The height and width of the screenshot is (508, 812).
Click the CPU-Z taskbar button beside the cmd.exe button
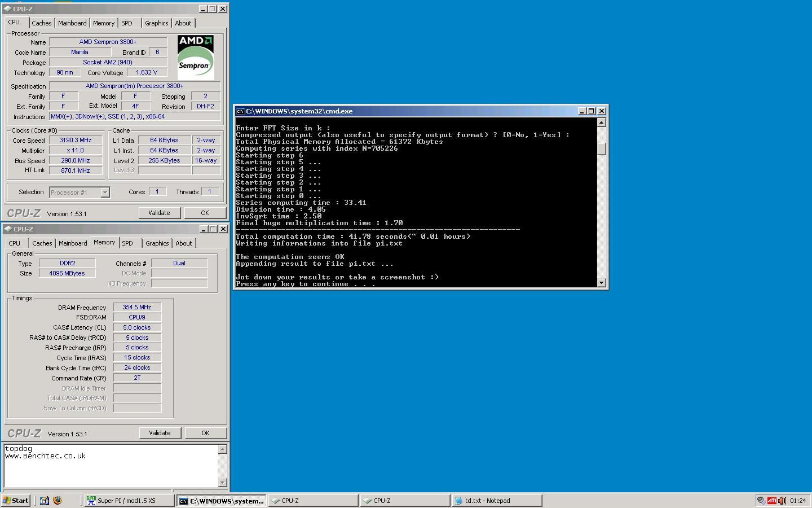click(313, 501)
